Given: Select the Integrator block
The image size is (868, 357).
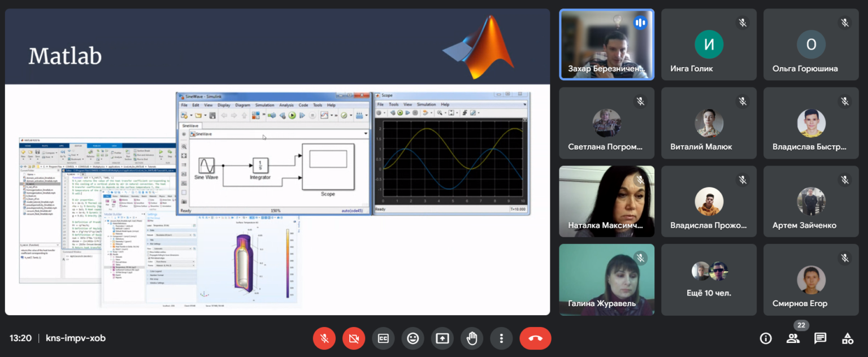Looking at the screenshot, I should (260, 165).
